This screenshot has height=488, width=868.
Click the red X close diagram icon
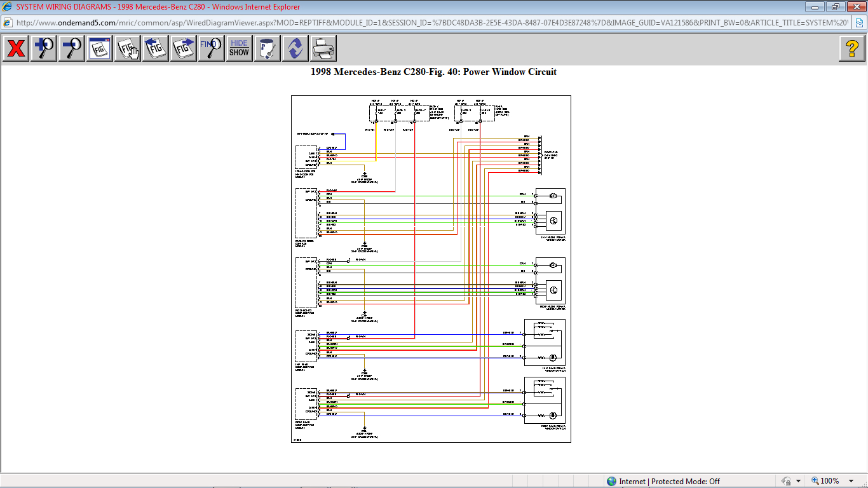pyautogui.click(x=16, y=48)
